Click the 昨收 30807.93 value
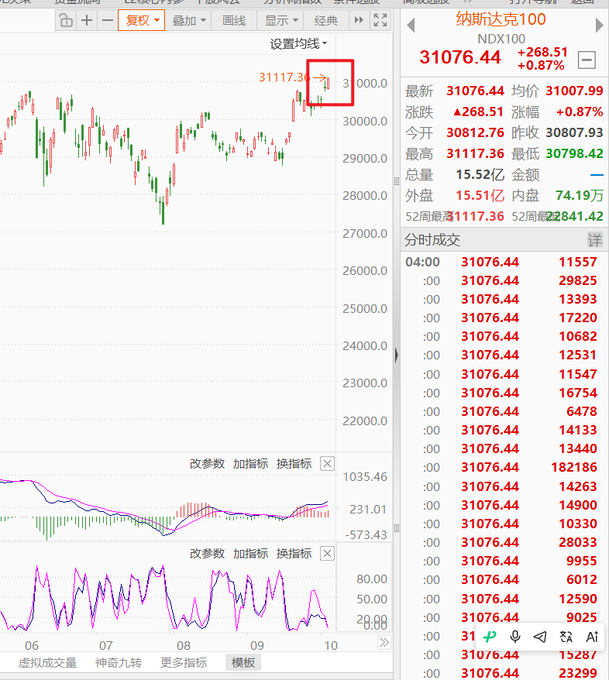609x680 pixels. click(x=574, y=132)
